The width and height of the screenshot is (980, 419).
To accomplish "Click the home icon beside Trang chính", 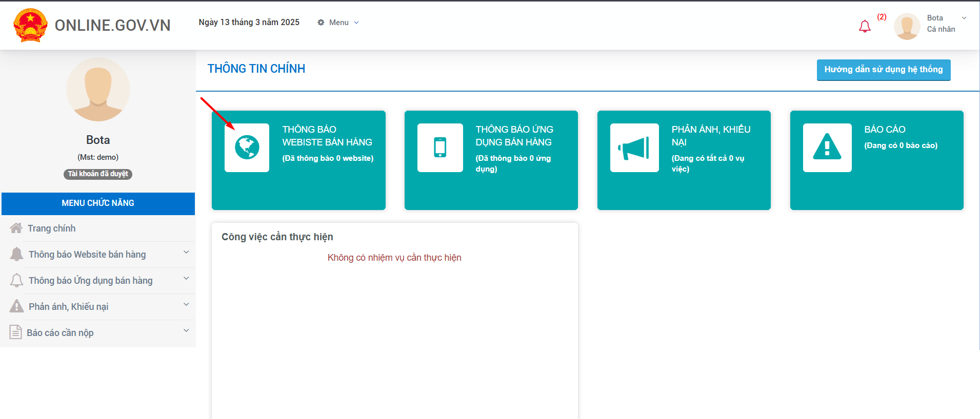I will [16, 228].
